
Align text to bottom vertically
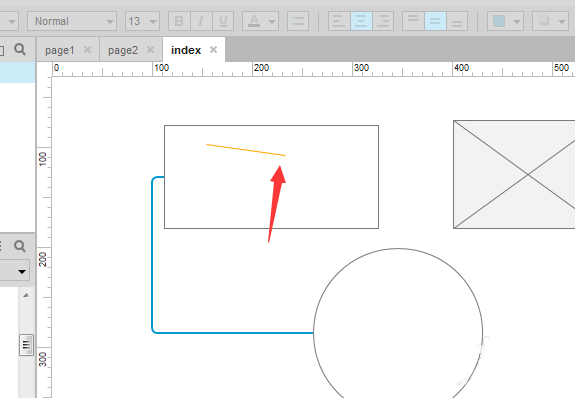[x=457, y=21]
